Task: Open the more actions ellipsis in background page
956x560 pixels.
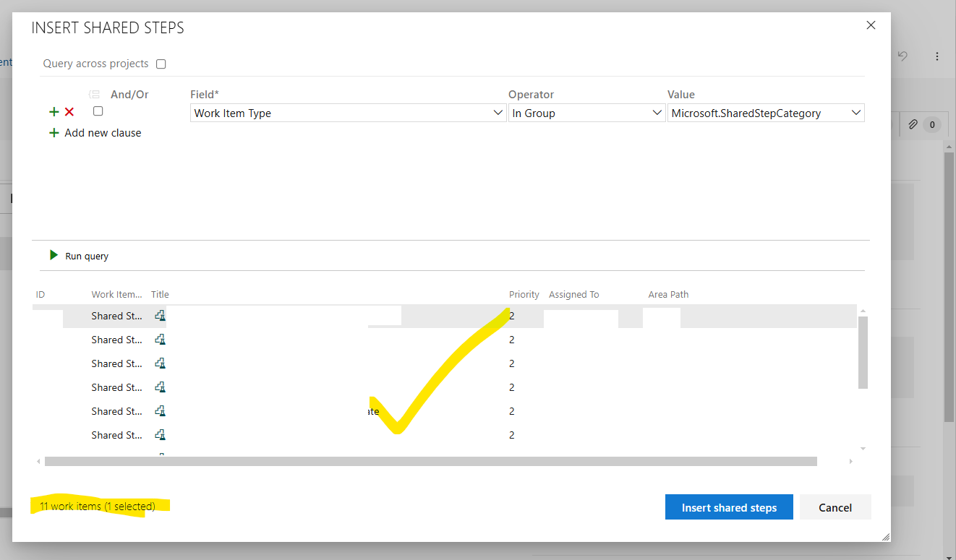Action: [x=937, y=56]
